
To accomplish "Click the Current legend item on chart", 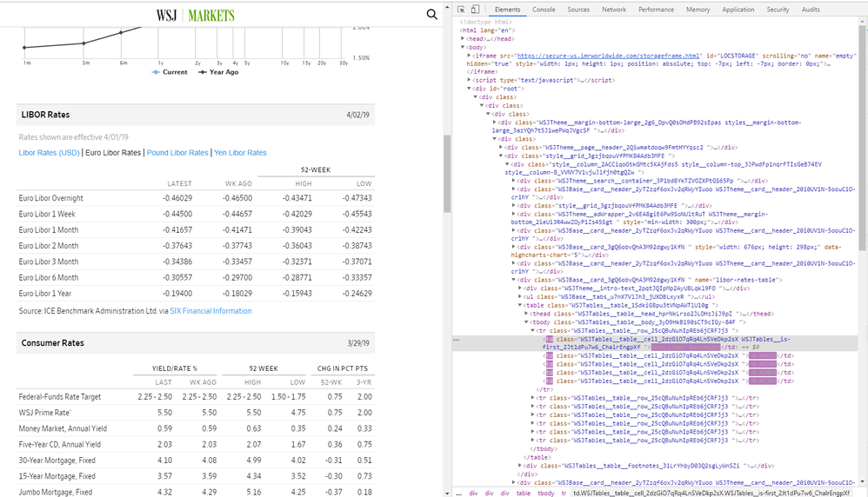I will 170,72.
